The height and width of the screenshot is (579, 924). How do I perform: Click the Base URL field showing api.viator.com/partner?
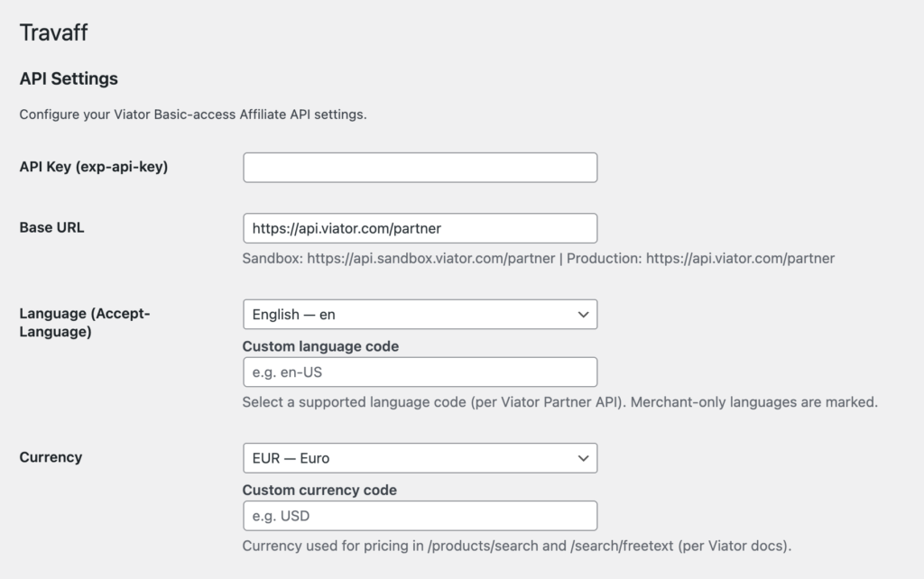(x=420, y=228)
